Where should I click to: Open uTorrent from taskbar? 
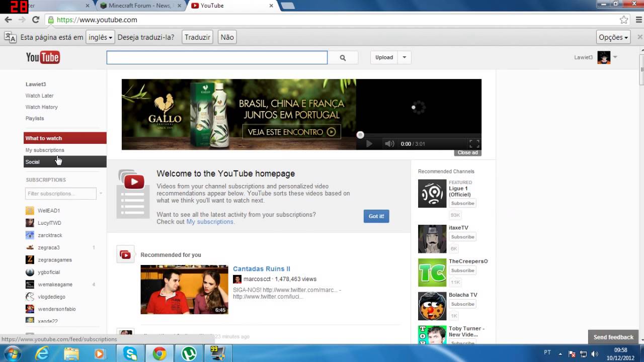click(189, 354)
